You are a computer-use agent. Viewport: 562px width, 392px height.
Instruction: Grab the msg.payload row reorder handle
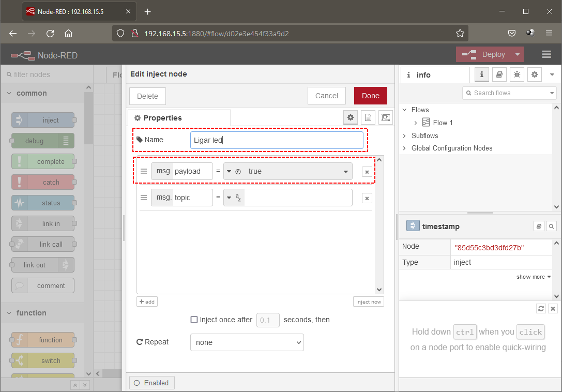(x=144, y=171)
